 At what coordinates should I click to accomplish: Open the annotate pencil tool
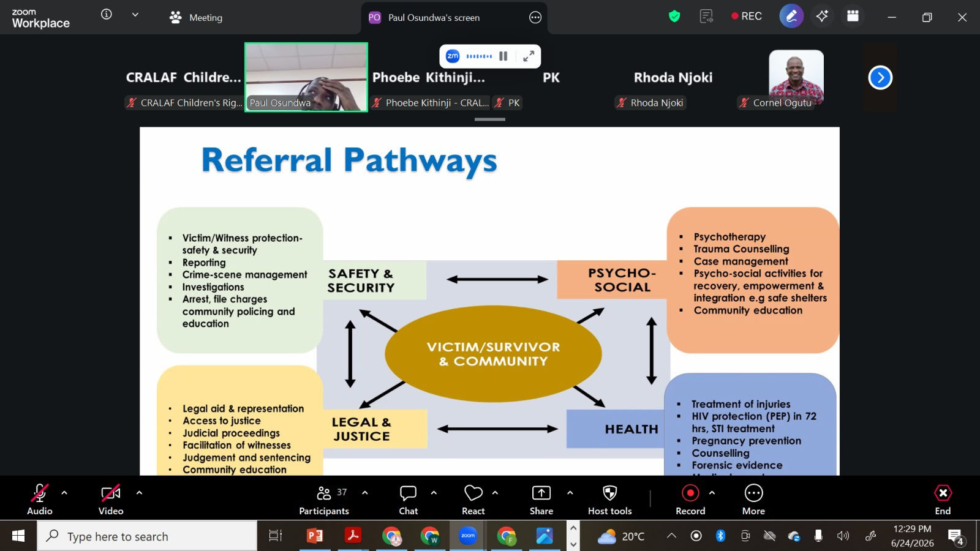pyautogui.click(x=791, y=17)
